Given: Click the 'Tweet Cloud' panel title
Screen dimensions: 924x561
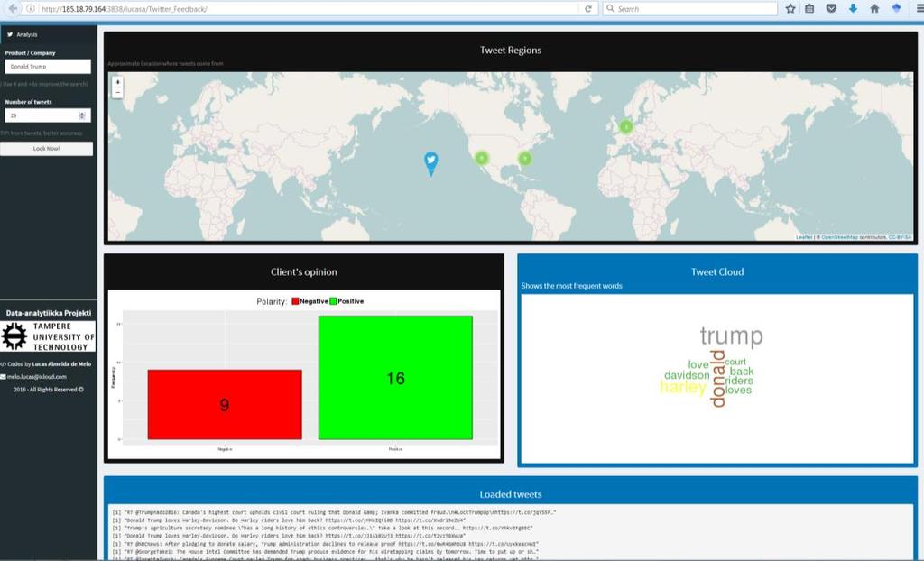Looking at the screenshot, I should [x=717, y=271].
